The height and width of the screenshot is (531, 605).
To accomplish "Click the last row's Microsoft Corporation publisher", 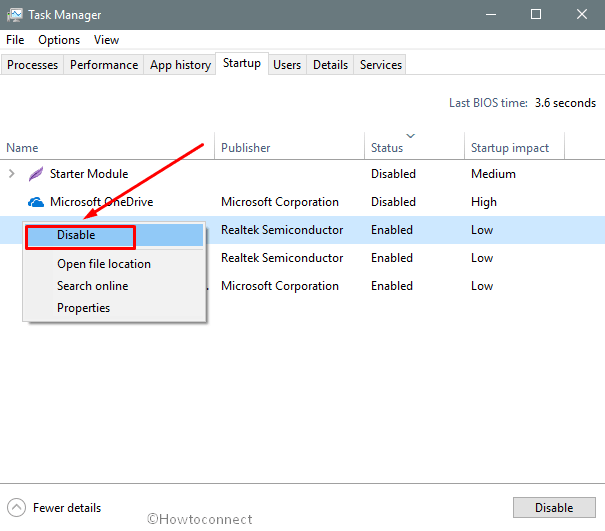I will (280, 286).
